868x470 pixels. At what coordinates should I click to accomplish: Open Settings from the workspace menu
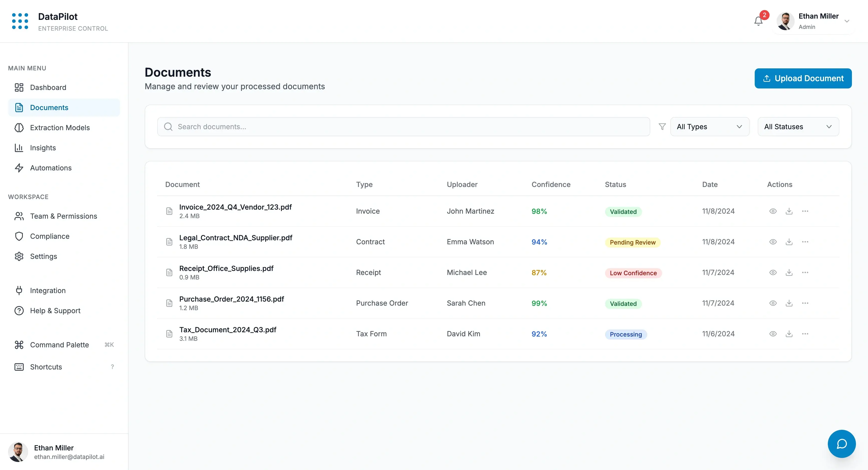click(x=44, y=256)
